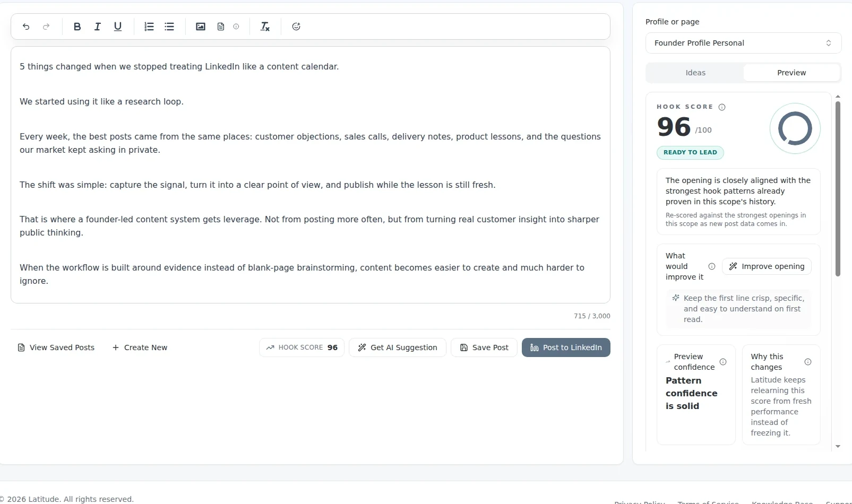Toggle italic formatting
The image size is (852, 504).
tap(97, 27)
